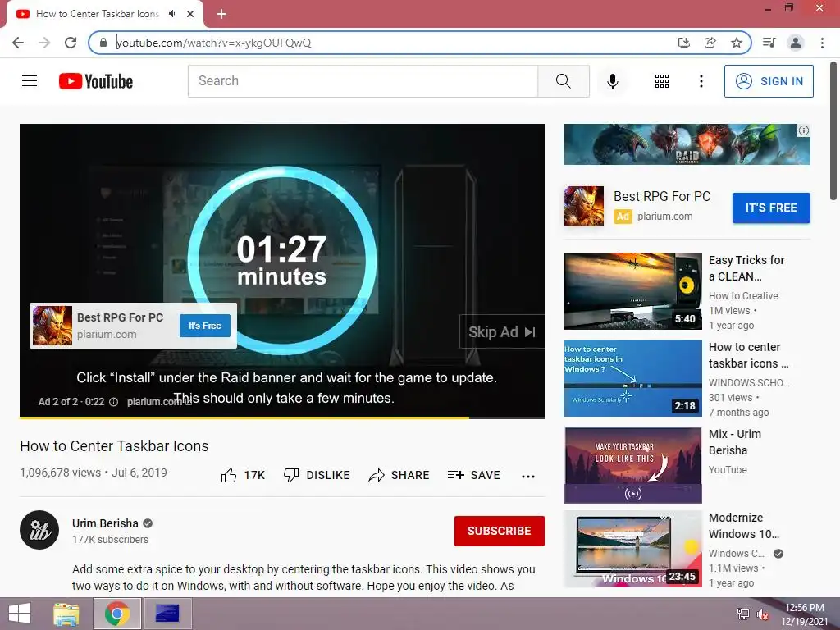The image size is (840, 630).
Task: Open Best RPG For PC ad title
Action: (662, 197)
